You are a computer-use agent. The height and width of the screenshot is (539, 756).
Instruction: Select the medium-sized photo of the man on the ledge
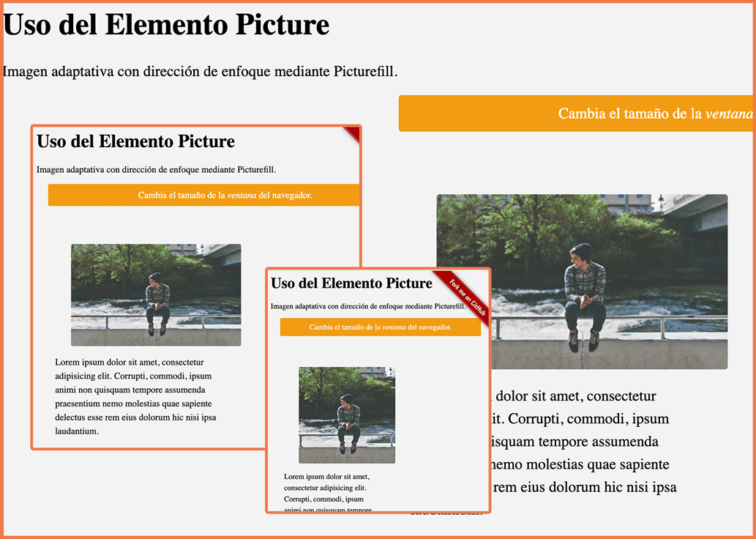[156, 294]
